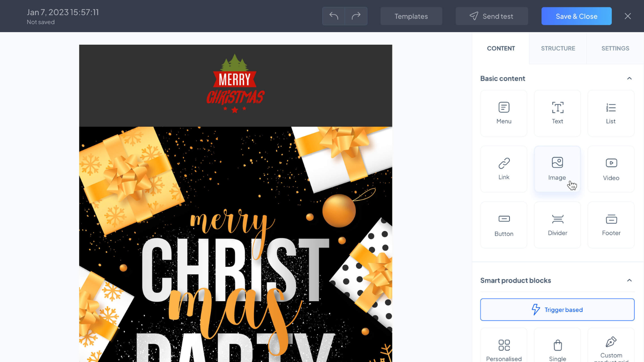Click Save & Close
This screenshot has width=644, height=362.
[576, 16]
